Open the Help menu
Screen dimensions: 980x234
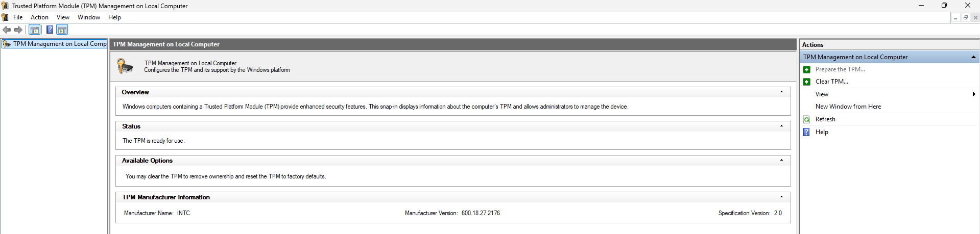coord(114,17)
